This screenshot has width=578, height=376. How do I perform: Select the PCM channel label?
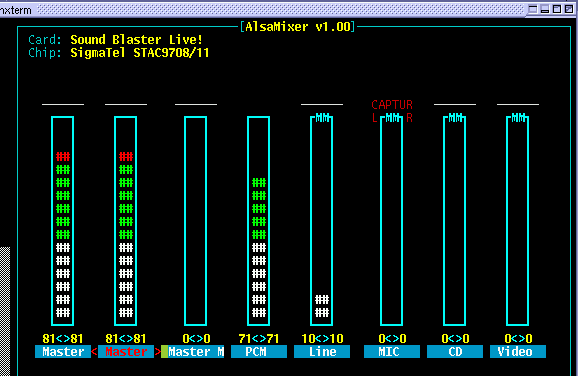click(x=259, y=352)
